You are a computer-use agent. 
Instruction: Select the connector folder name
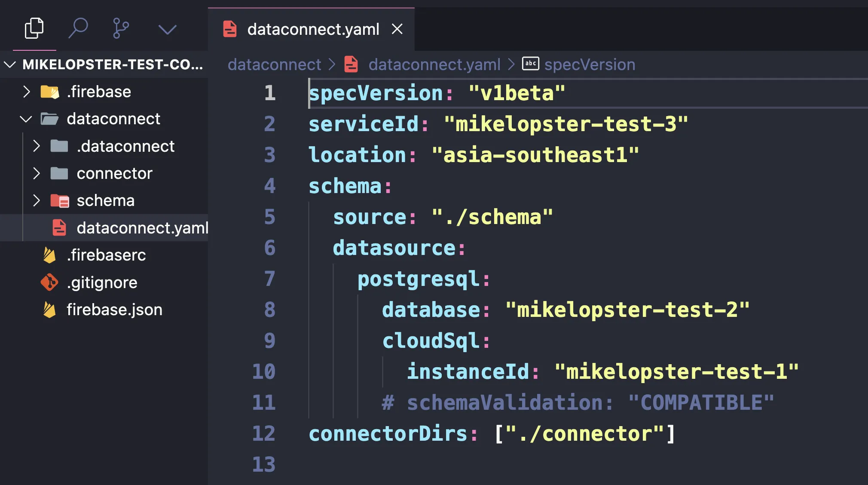coord(114,173)
